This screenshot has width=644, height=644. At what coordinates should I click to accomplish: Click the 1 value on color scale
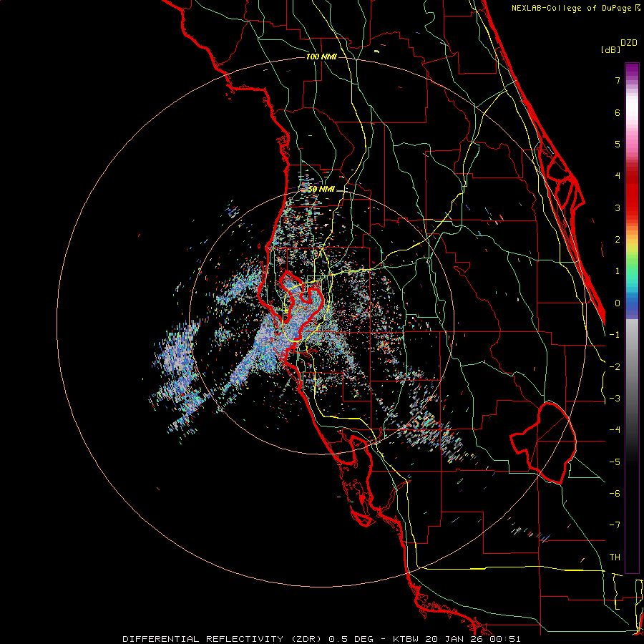(x=618, y=271)
